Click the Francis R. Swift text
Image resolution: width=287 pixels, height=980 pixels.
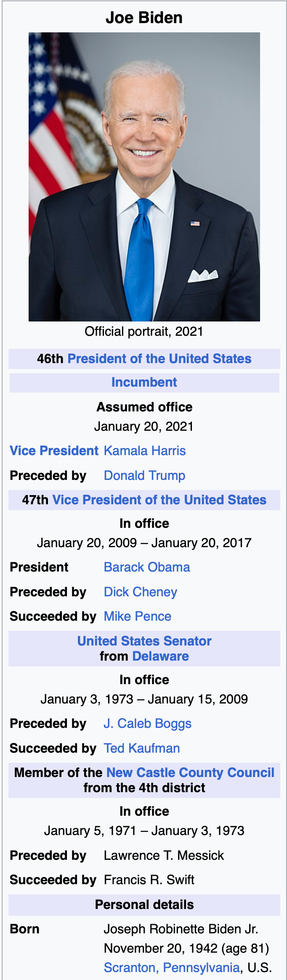(149, 880)
